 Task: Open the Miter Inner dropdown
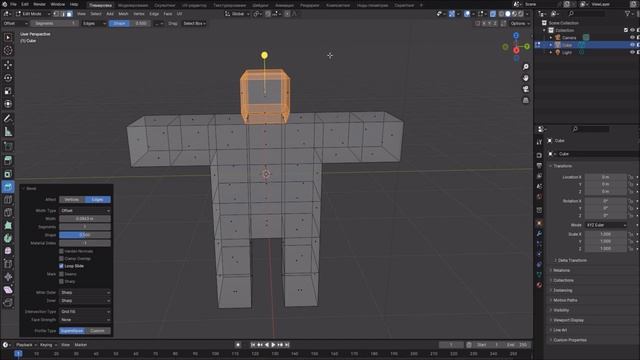pos(85,301)
